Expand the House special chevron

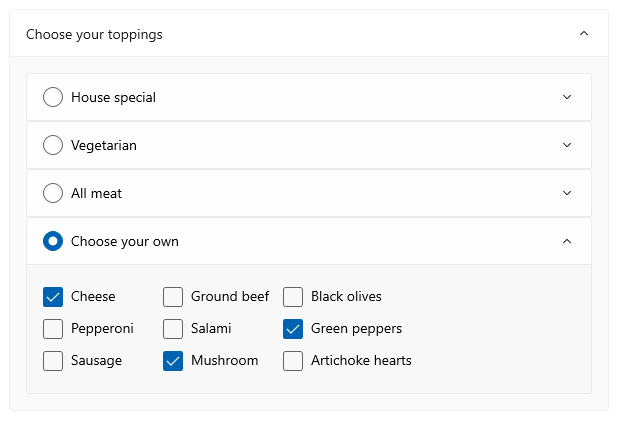click(567, 97)
